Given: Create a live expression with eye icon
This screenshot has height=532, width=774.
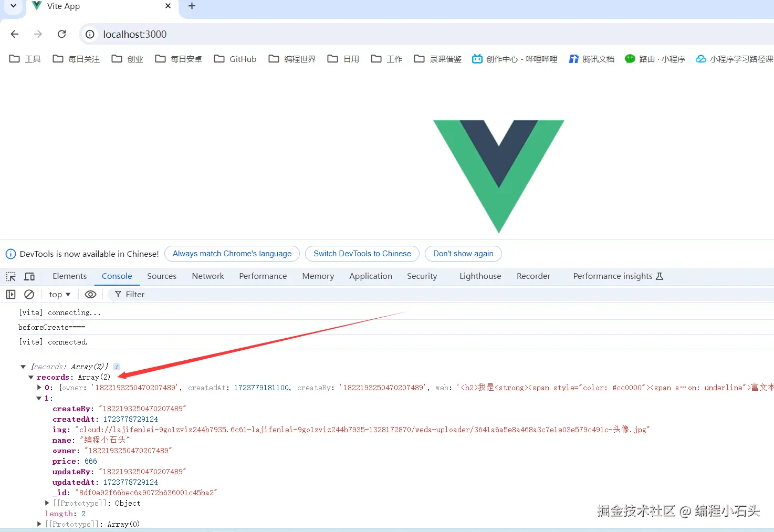Looking at the screenshot, I should point(90,295).
